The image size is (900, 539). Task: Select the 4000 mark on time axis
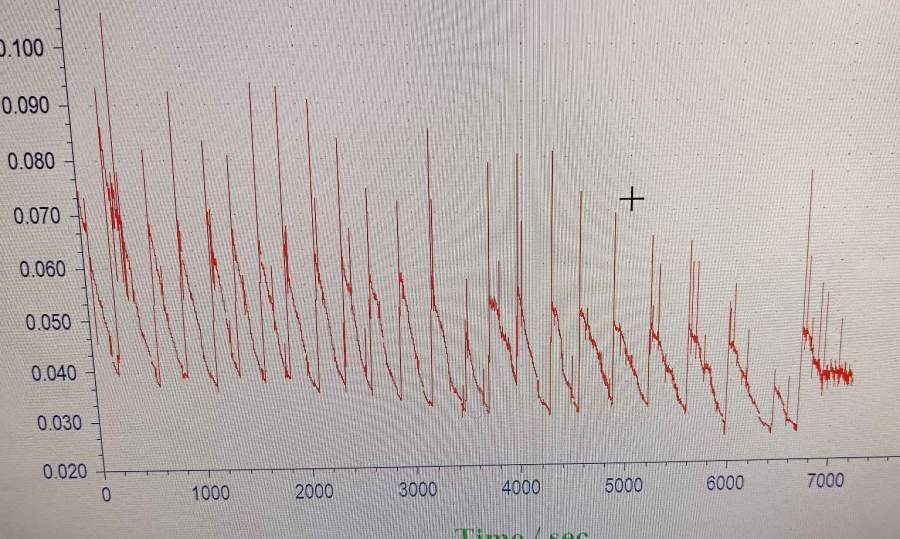520,488
